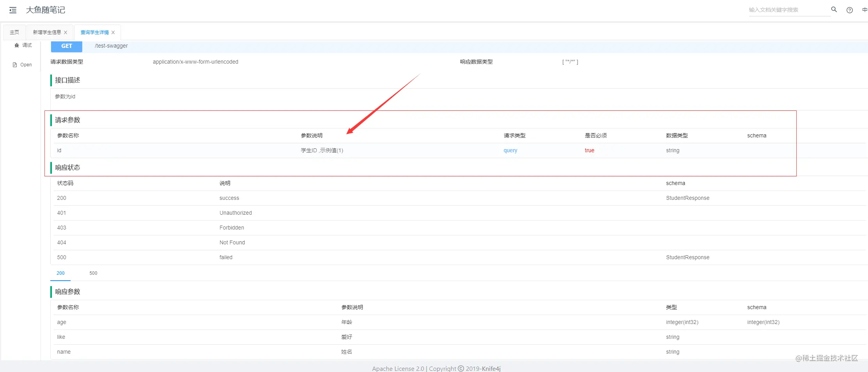Click the bug debug icon

click(17, 45)
